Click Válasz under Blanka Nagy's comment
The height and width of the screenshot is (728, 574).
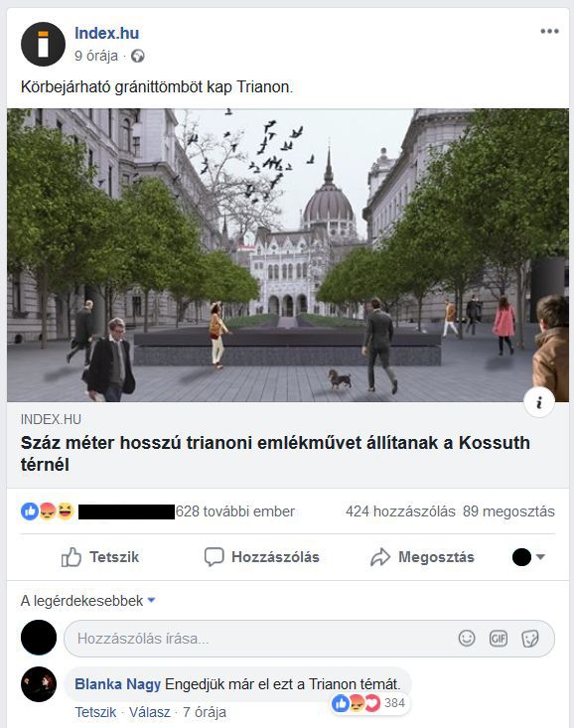(x=150, y=712)
